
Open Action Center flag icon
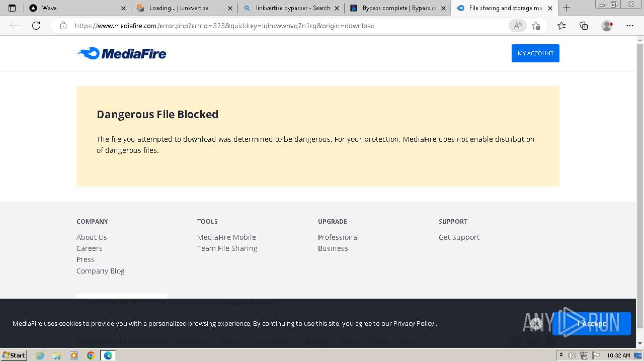pyautogui.click(x=595, y=355)
